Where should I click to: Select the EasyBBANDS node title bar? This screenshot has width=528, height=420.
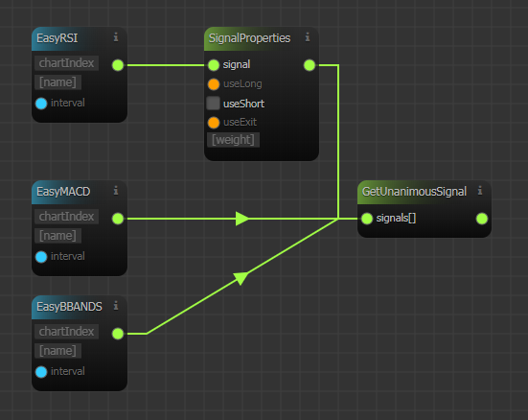pyautogui.click(x=80, y=307)
